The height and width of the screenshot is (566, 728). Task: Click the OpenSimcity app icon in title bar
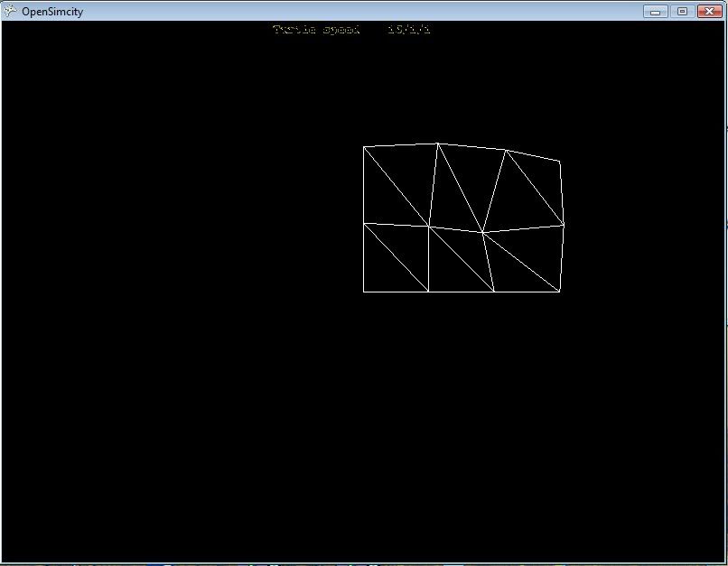point(10,11)
